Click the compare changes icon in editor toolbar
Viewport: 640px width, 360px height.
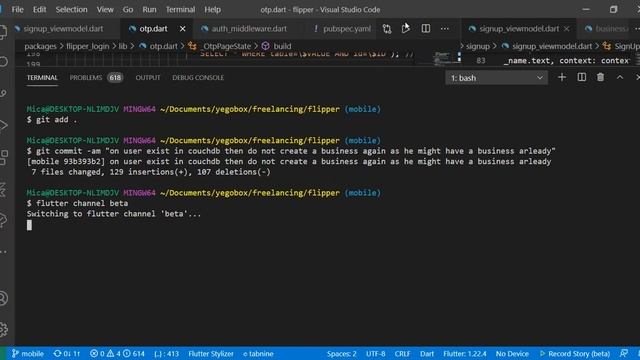[x=387, y=29]
